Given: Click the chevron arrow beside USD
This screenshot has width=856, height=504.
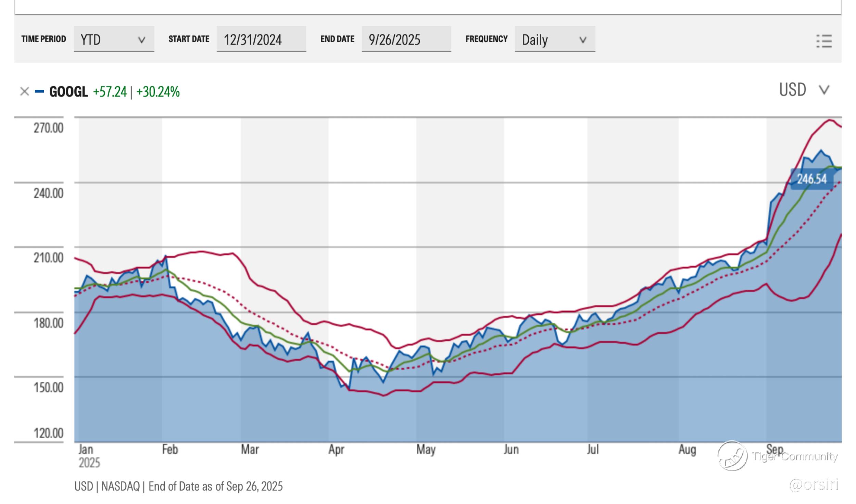Looking at the screenshot, I should click(x=824, y=90).
